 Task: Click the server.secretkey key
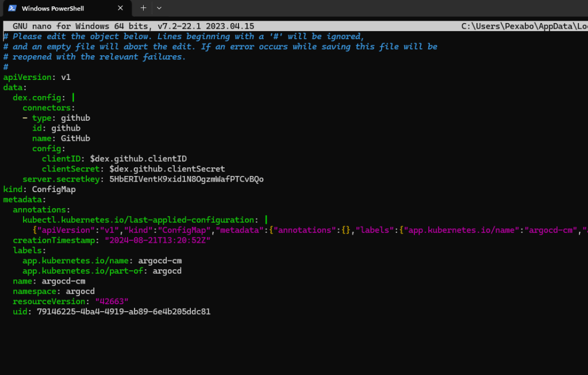pyautogui.click(x=61, y=179)
